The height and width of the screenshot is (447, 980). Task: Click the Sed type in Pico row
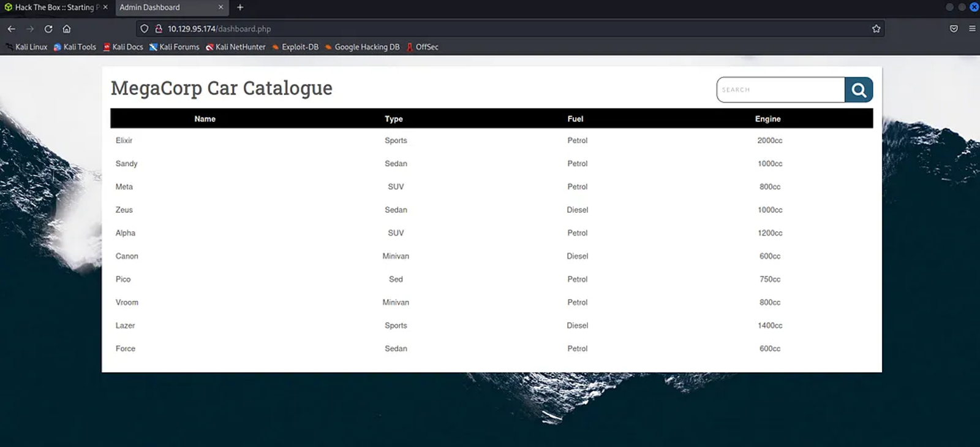pyautogui.click(x=396, y=280)
